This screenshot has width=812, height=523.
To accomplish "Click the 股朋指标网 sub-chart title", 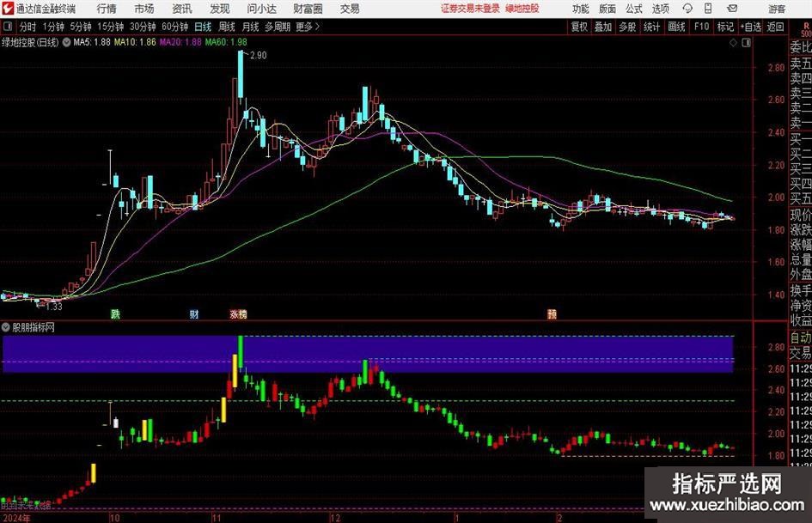I will point(34,327).
